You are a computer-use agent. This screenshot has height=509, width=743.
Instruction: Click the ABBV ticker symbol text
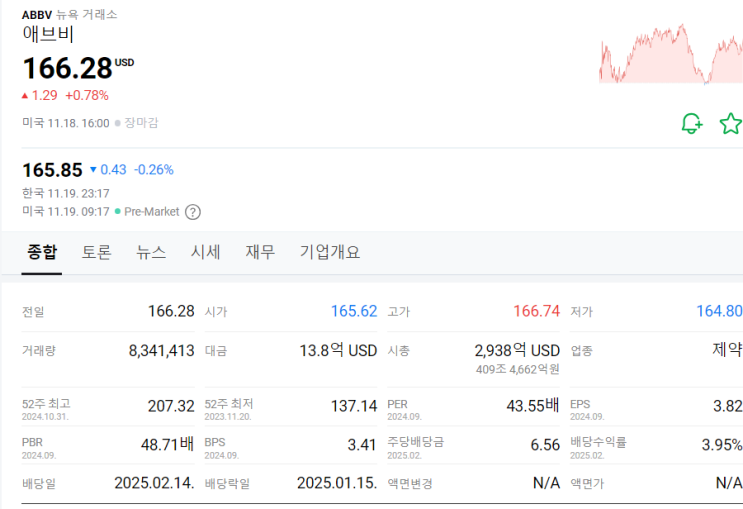[37, 15]
